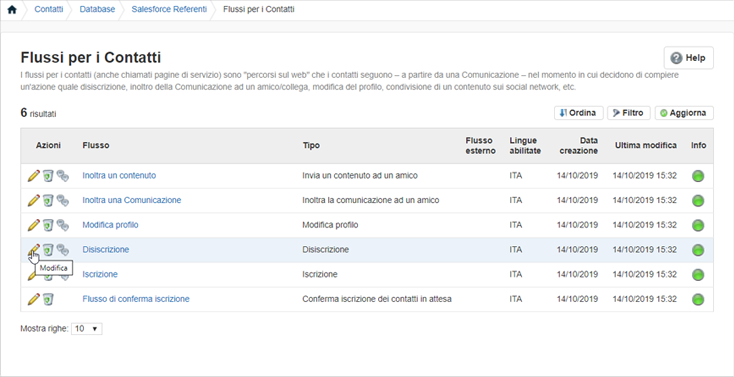The width and height of the screenshot is (734, 377).
Task: Open Contatti breadcrumb item
Action: point(49,9)
